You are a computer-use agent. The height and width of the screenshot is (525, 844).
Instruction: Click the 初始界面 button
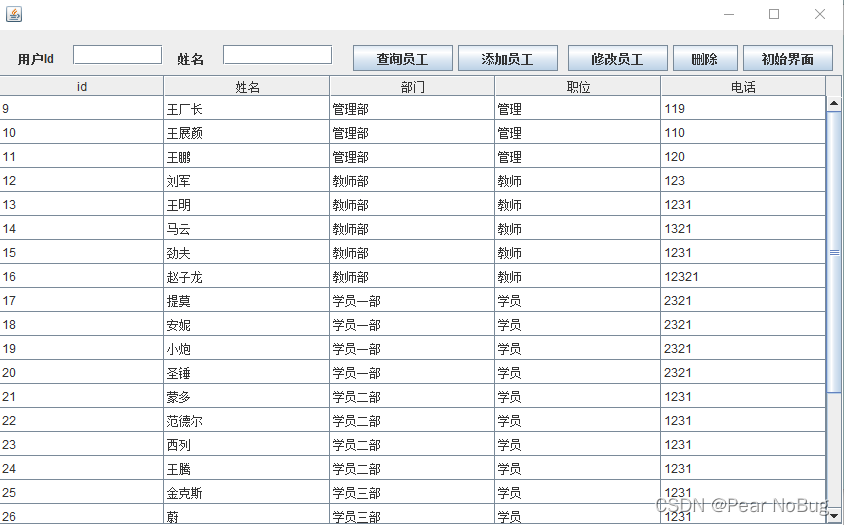point(787,58)
